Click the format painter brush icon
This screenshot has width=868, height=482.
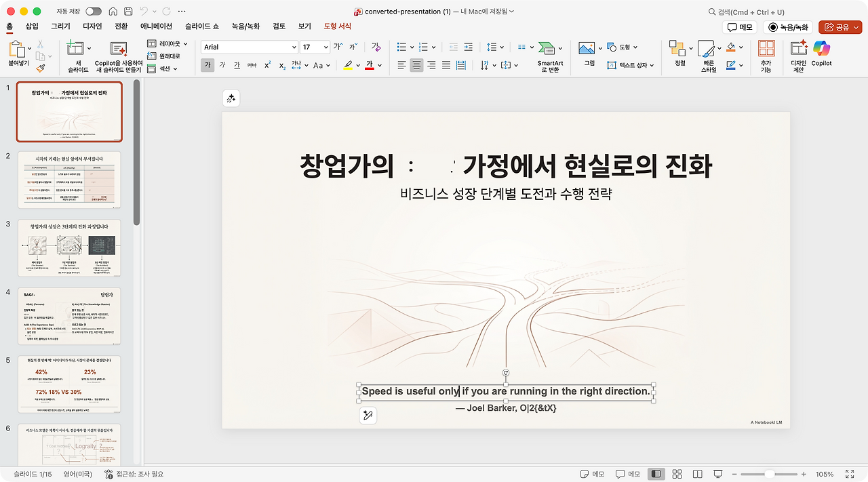pos(40,68)
